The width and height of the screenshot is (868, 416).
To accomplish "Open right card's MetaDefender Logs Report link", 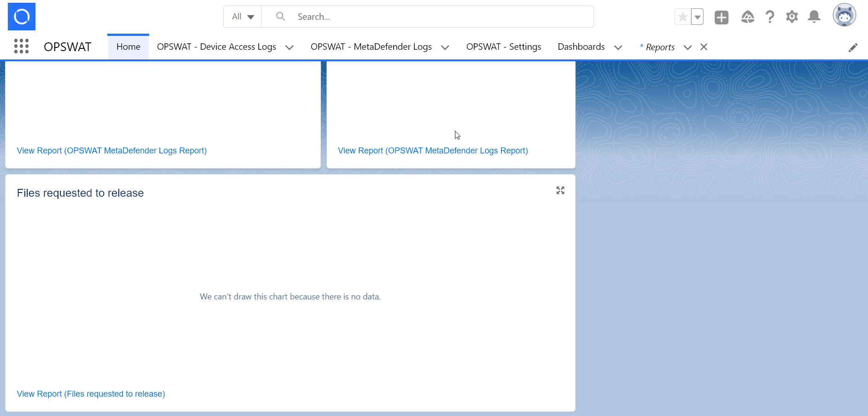I will click(433, 151).
